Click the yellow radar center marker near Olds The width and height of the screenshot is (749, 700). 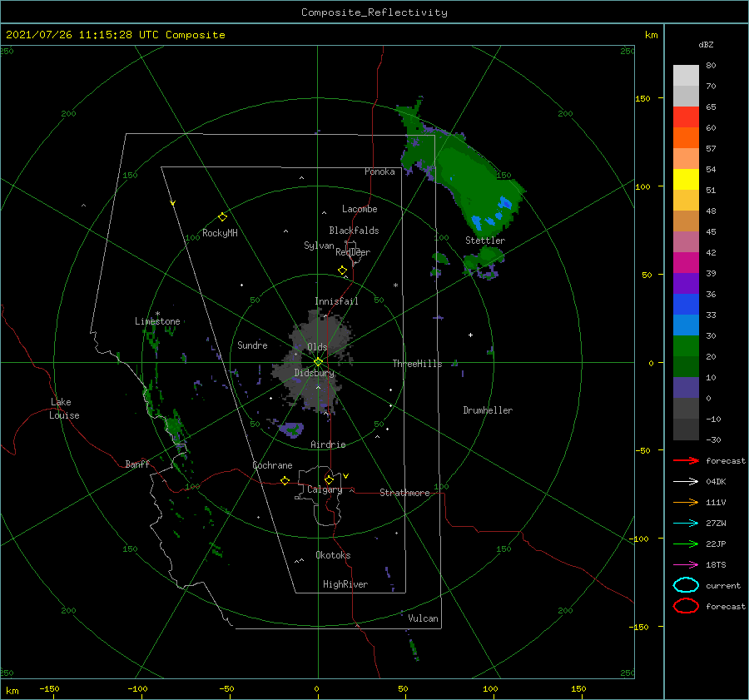(318, 362)
